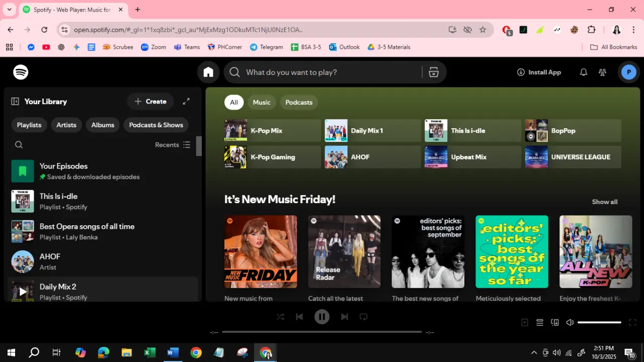The width and height of the screenshot is (644, 362).
Task: Open the Browse icon in search bar
Action: tap(434, 72)
